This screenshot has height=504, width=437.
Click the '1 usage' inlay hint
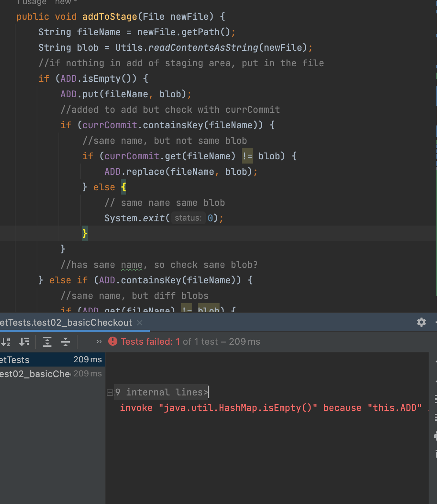pyautogui.click(x=32, y=2)
